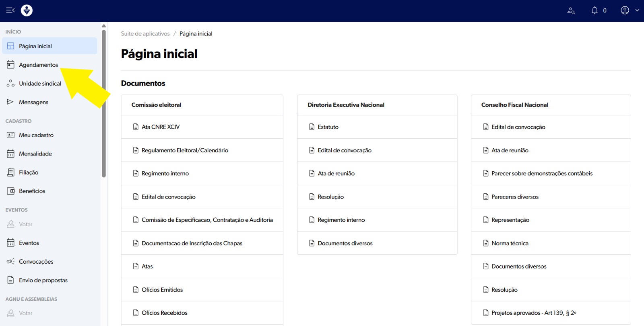This screenshot has width=644, height=326.
Task: Open Agendamentos in the sidebar
Action: click(38, 65)
